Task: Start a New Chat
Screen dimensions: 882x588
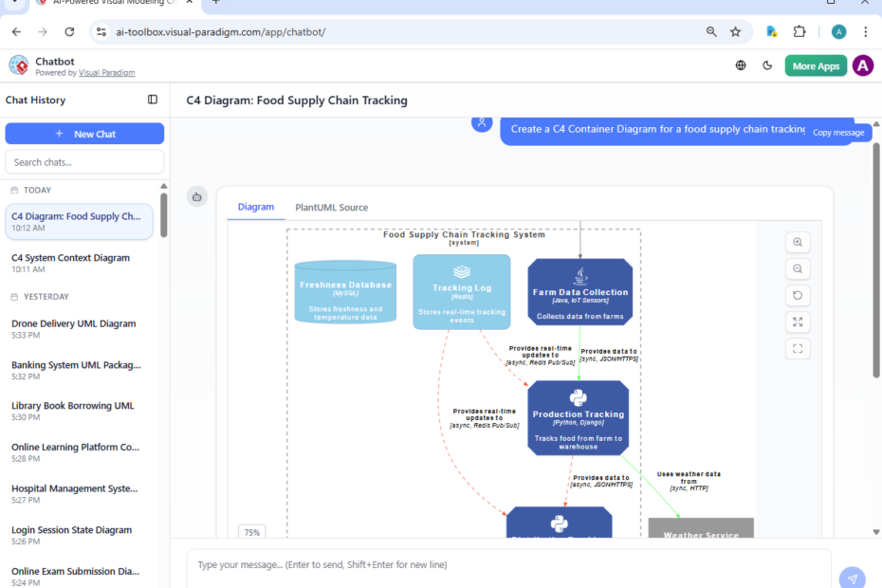Action: click(x=84, y=134)
